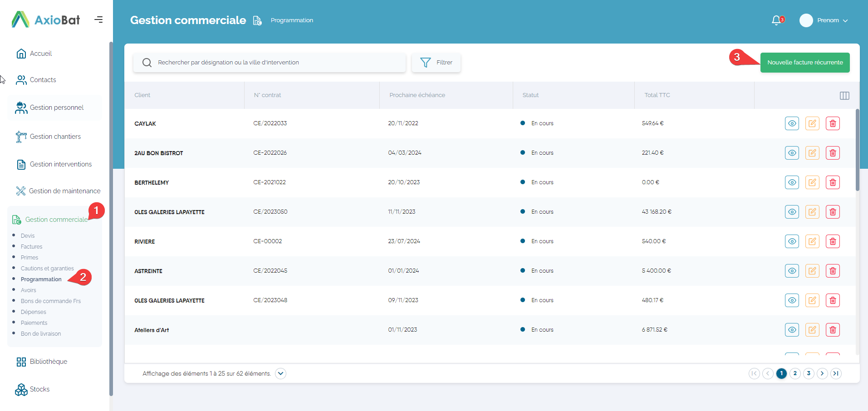Click the edit icon for the RIVIERE row
The height and width of the screenshot is (411, 868).
coord(812,241)
